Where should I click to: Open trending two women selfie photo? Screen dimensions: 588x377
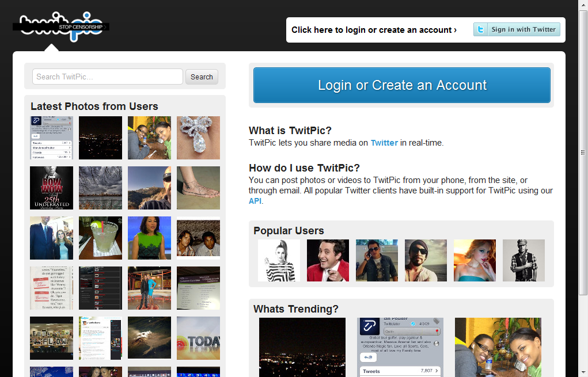pos(498,348)
